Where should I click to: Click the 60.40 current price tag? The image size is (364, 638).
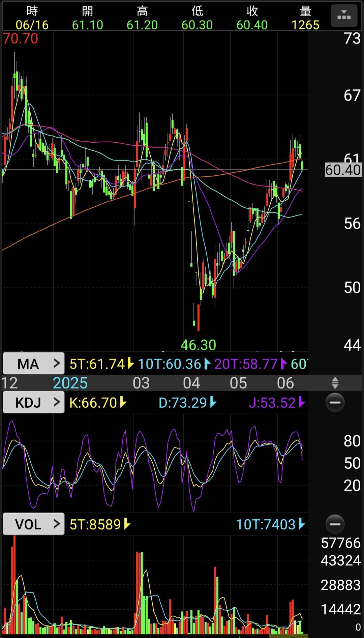343,170
